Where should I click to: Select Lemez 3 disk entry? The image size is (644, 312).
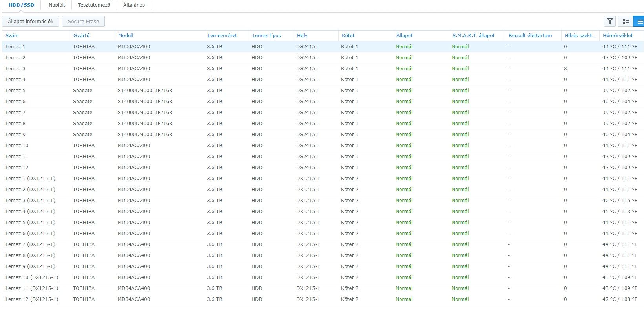(x=323, y=68)
